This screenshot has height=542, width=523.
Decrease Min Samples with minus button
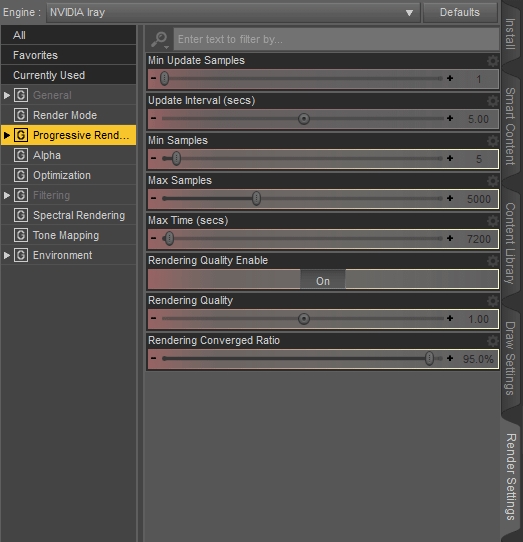(153, 159)
